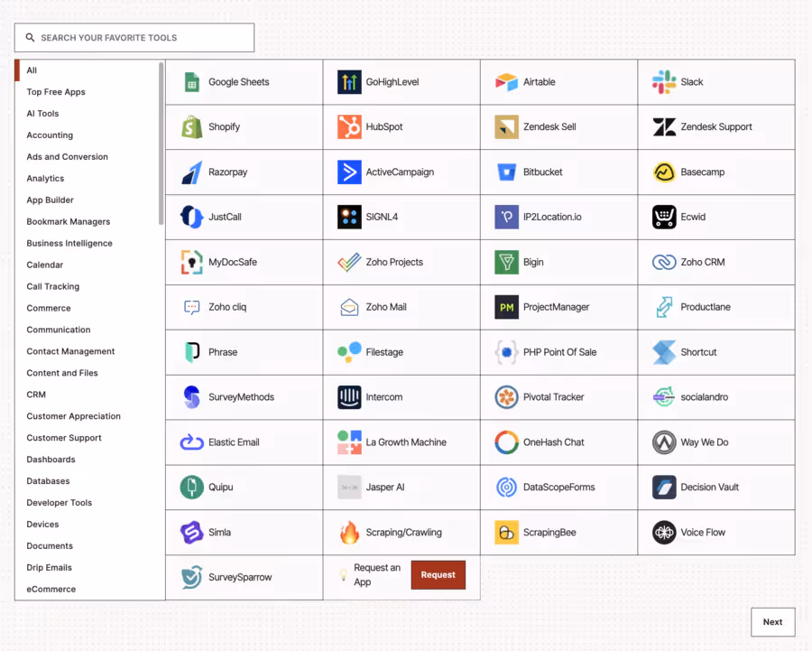
Task: Select the La Growth Machine label
Action: coord(406,442)
